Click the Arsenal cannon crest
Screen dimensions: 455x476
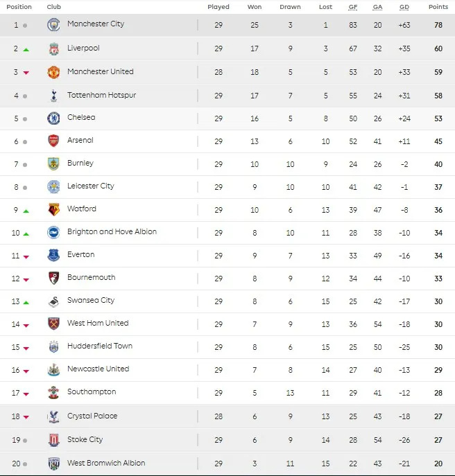[54, 141]
